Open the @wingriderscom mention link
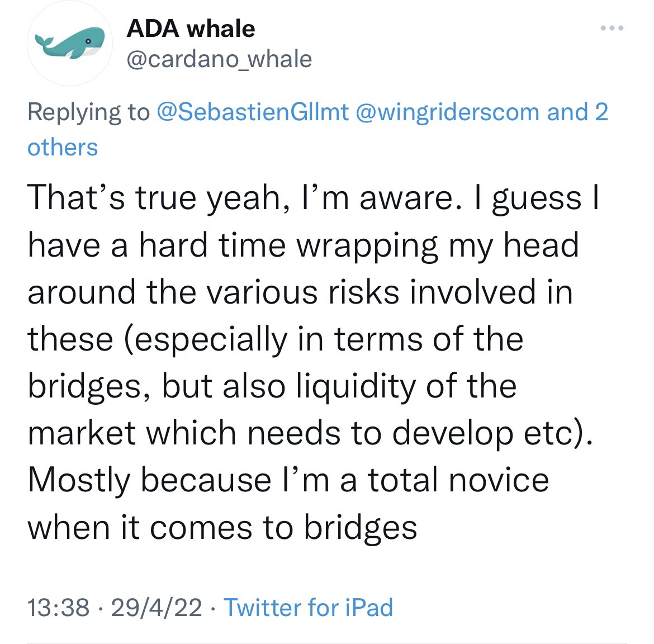Screen dimensions: 654x644 pyautogui.click(x=448, y=112)
